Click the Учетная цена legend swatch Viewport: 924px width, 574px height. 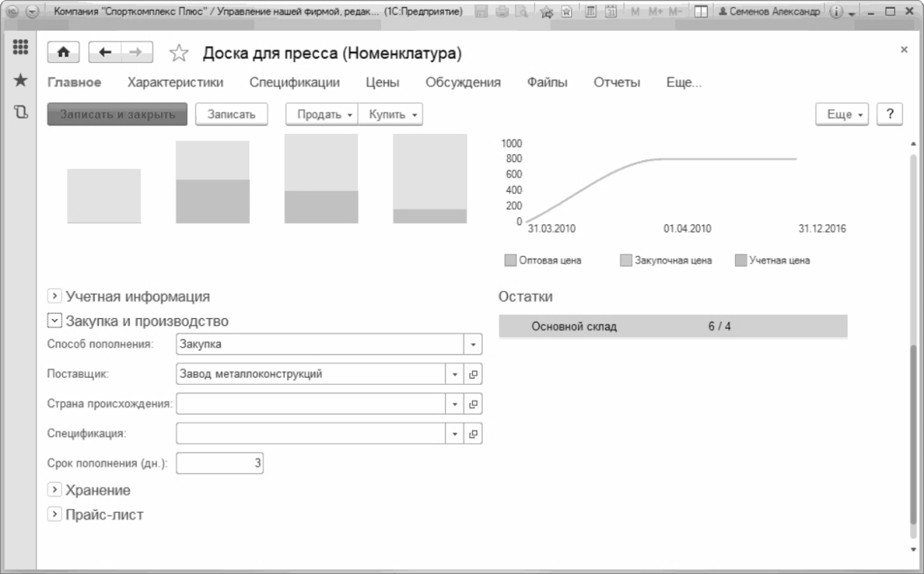pos(741,260)
